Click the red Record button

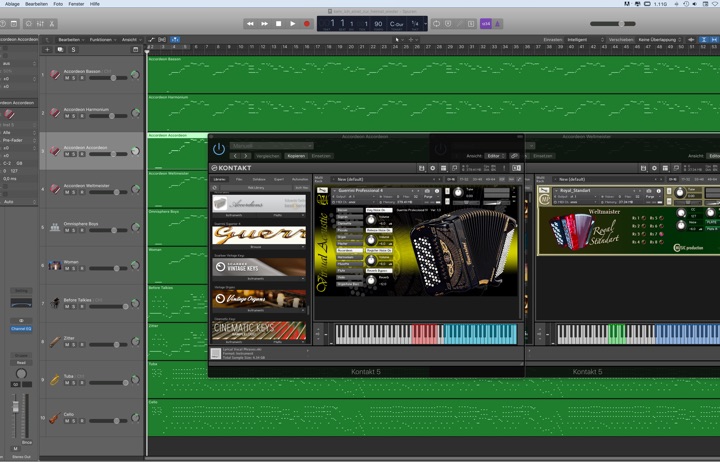[307, 23]
